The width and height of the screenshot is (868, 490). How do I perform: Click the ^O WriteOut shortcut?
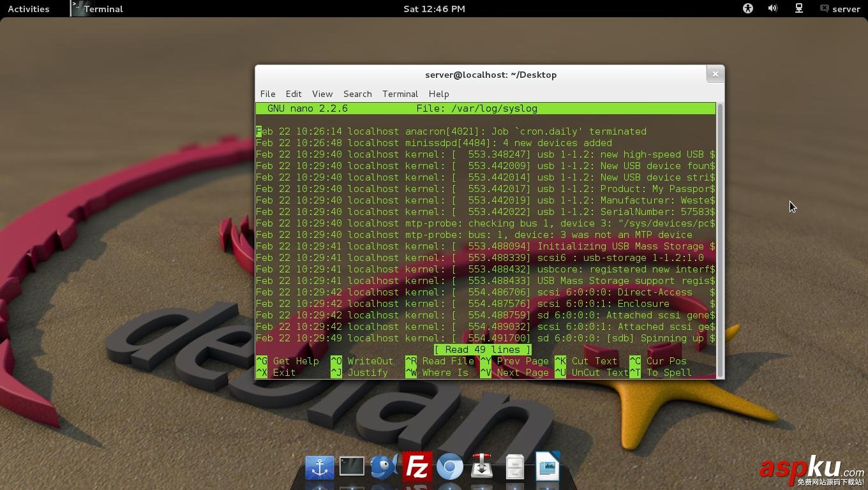[x=362, y=361]
